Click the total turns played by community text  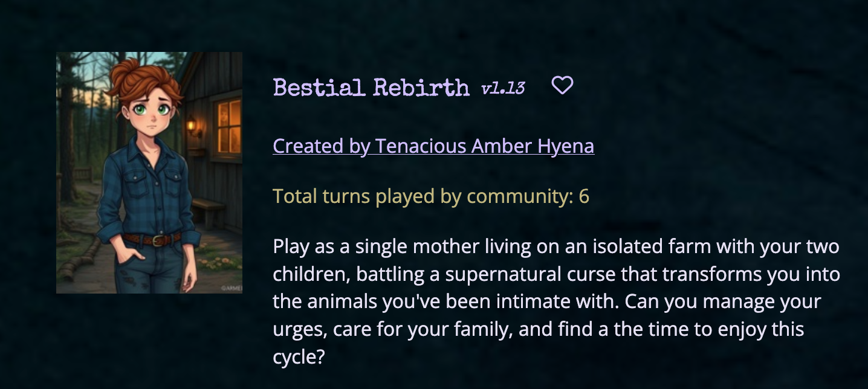point(431,196)
